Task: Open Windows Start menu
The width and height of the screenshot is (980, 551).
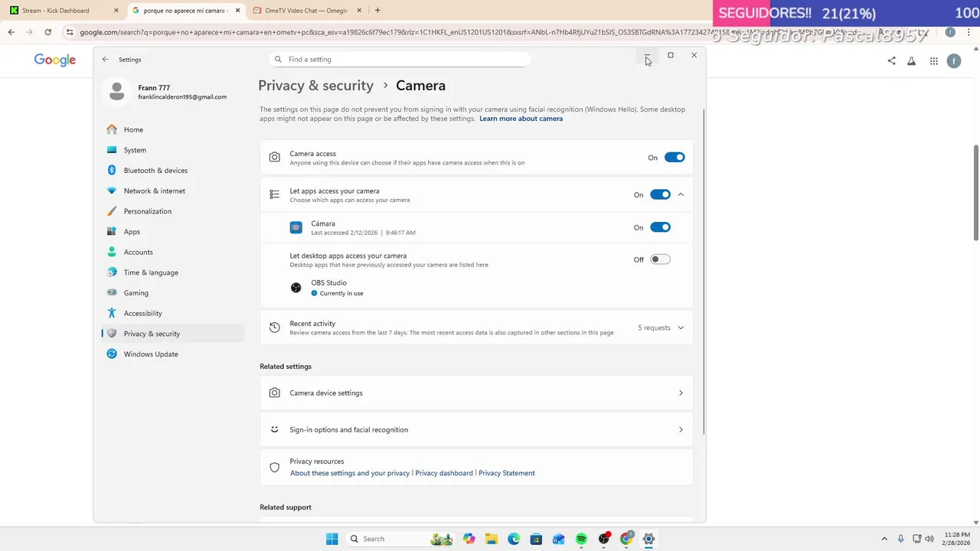Action: (x=332, y=539)
